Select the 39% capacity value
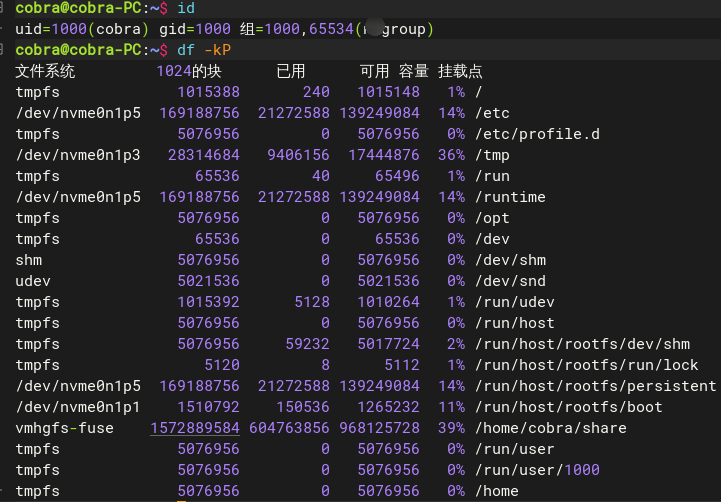The image size is (721, 502). (x=452, y=428)
